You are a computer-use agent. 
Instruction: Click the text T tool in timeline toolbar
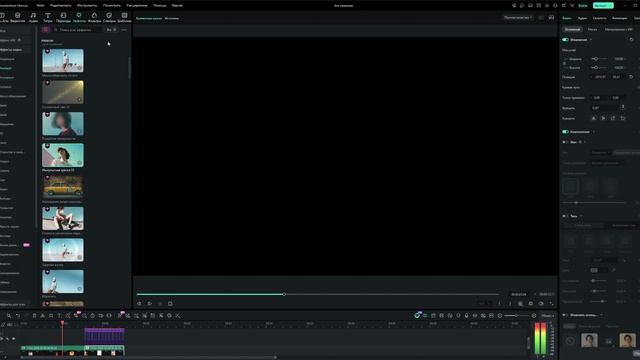tap(59, 316)
